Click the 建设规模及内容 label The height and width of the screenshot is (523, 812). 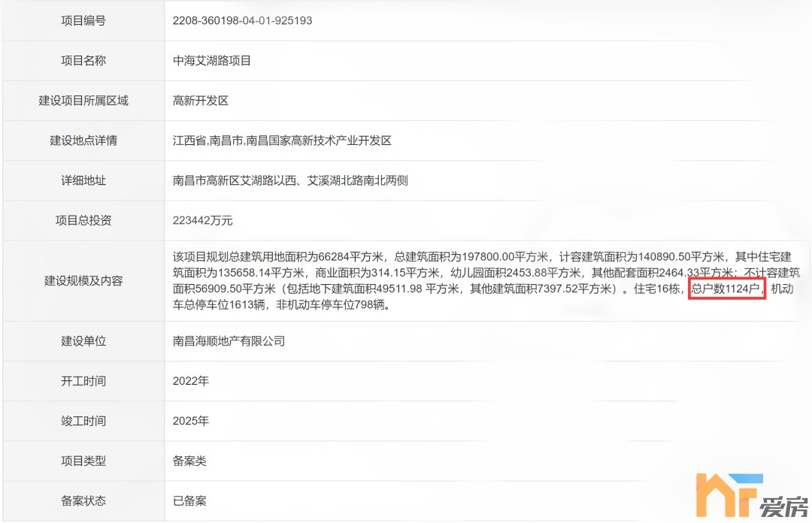pos(83,280)
